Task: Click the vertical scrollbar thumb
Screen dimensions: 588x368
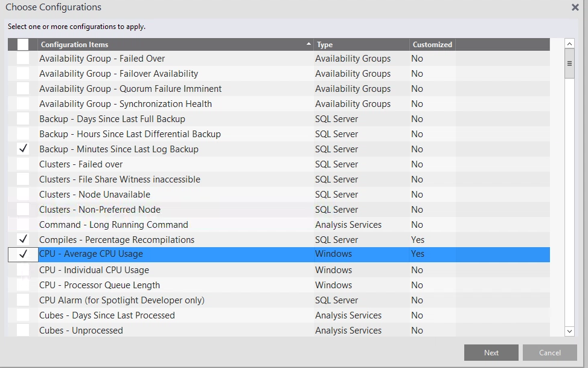Action: click(569, 64)
